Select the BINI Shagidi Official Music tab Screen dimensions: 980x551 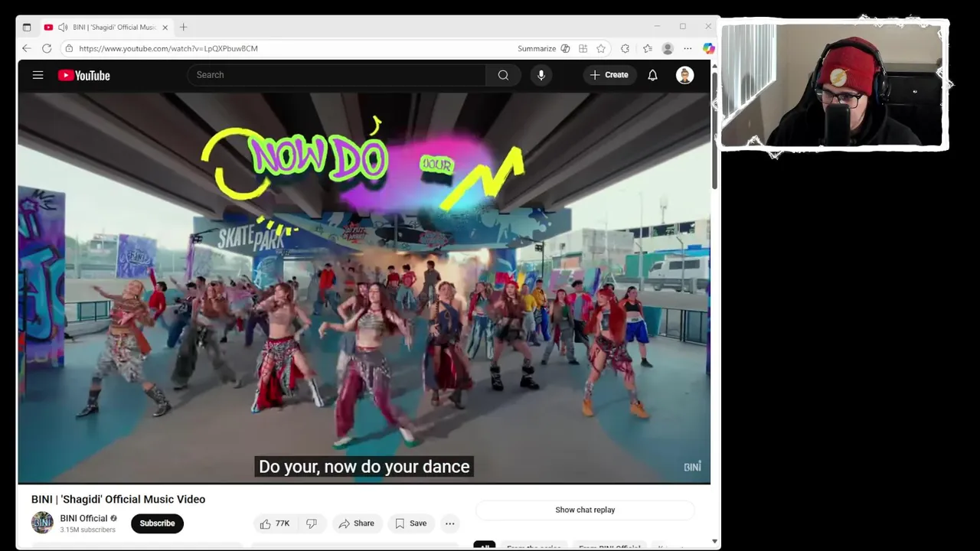coord(106,28)
